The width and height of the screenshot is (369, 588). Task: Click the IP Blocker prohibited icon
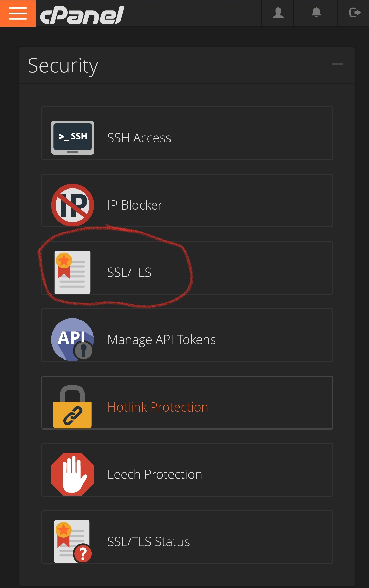coord(73,205)
